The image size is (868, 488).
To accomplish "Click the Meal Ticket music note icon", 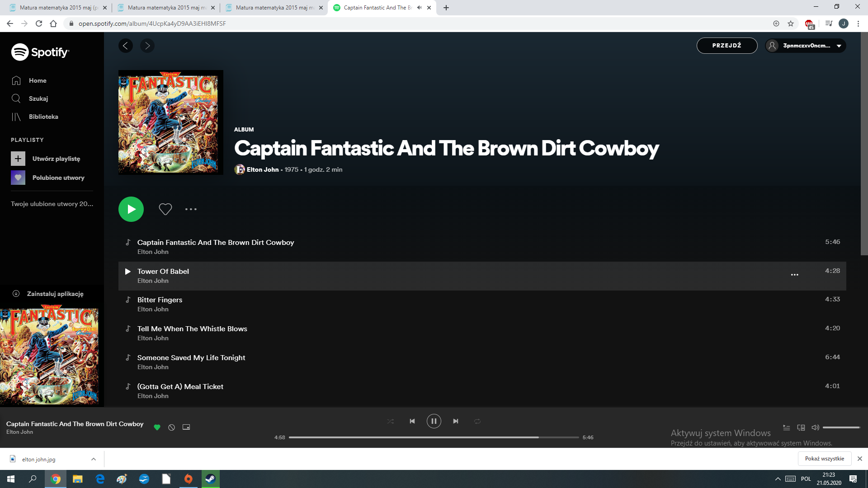I will pyautogui.click(x=128, y=386).
